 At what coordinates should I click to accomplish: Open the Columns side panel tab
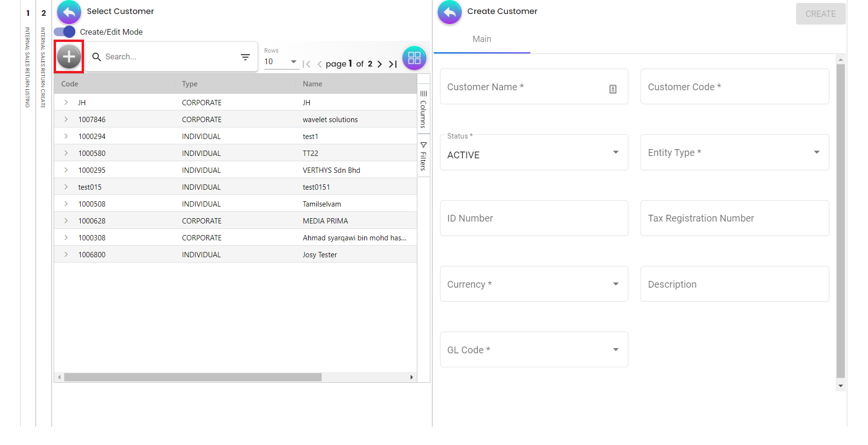point(423,110)
